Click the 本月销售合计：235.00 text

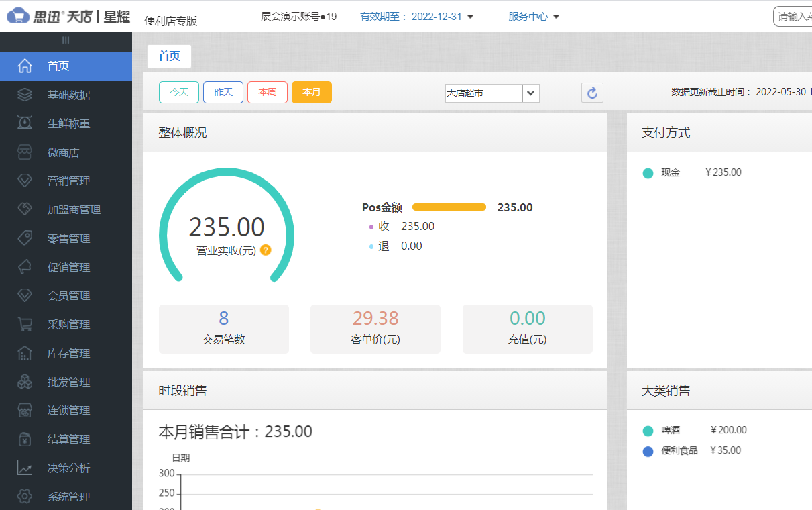pyautogui.click(x=235, y=431)
